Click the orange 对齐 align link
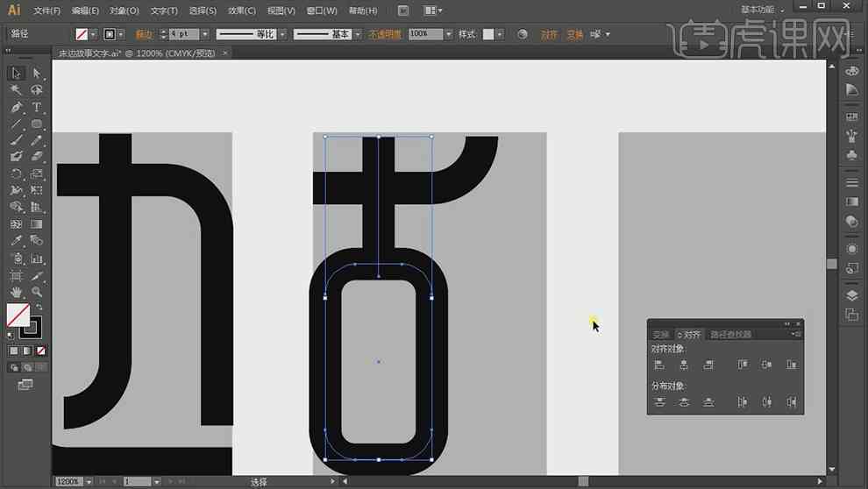The height and width of the screenshot is (489, 868). point(549,34)
